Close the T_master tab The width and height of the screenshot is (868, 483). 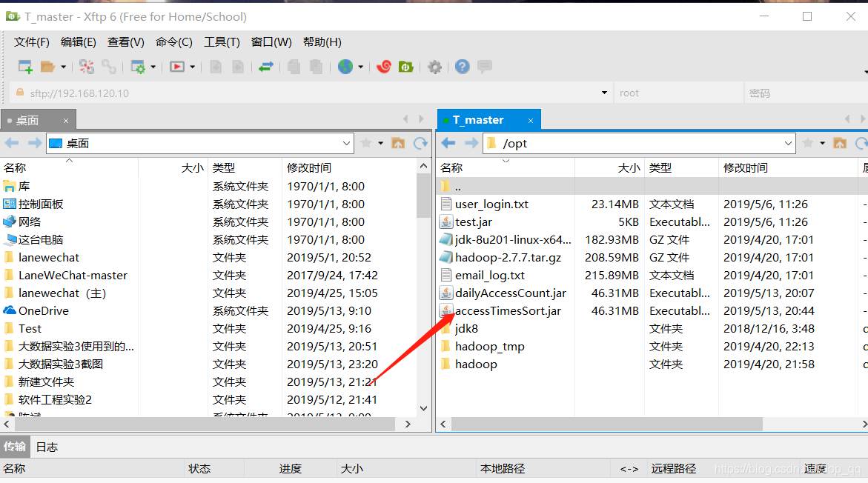(530, 121)
